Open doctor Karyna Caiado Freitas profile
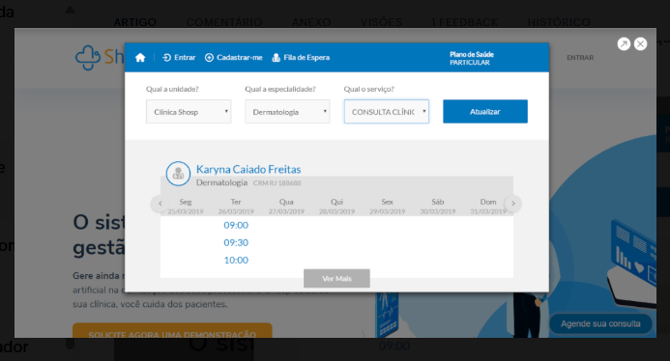The image size is (670, 361). (248, 170)
